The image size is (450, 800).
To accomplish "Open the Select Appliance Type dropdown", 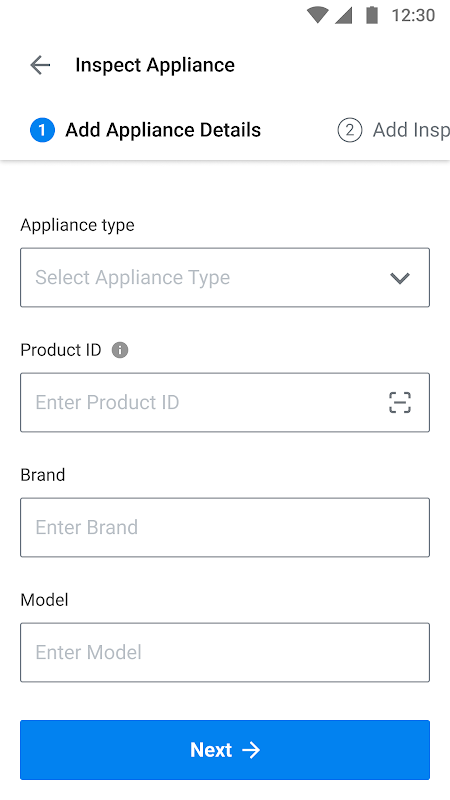I will [x=225, y=278].
